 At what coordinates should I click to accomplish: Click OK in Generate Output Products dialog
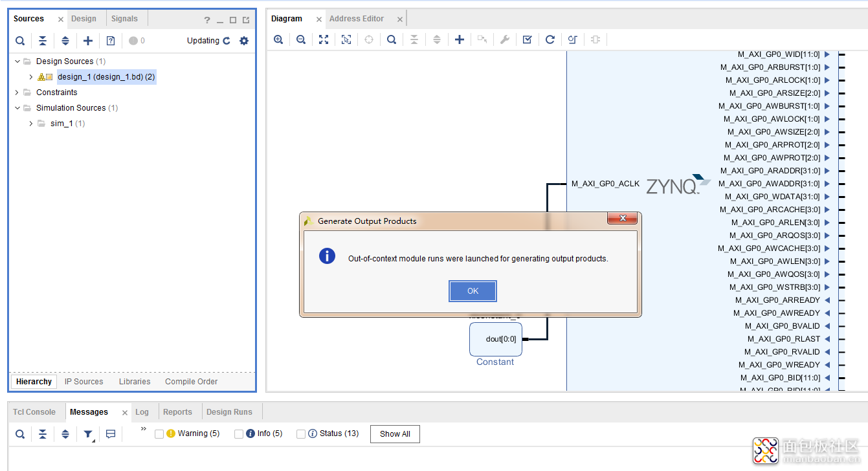click(x=473, y=291)
